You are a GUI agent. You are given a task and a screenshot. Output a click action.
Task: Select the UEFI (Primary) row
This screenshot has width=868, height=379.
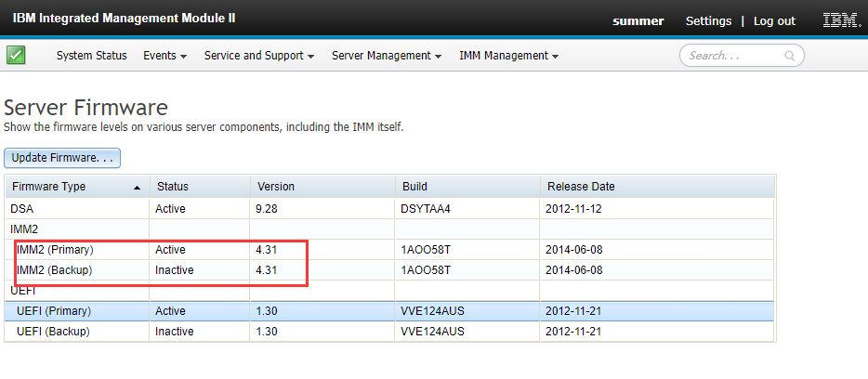tap(389, 311)
